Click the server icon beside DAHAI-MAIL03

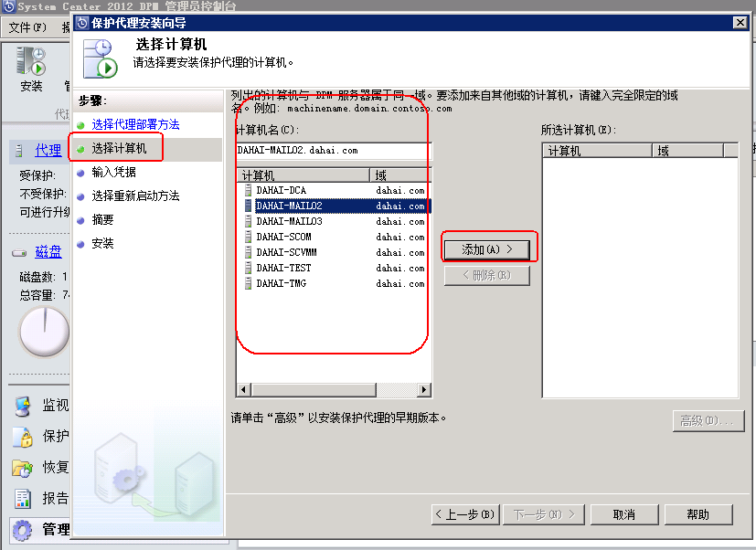(249, 221)
